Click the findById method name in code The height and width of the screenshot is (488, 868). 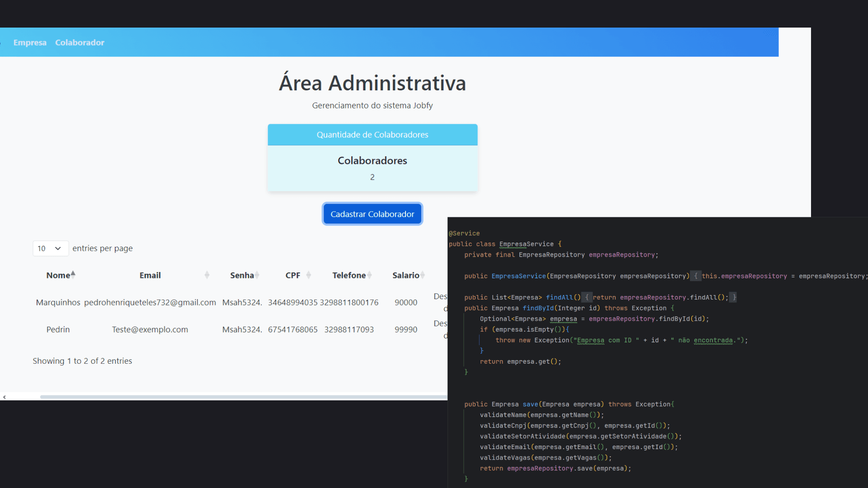point(538,308)
